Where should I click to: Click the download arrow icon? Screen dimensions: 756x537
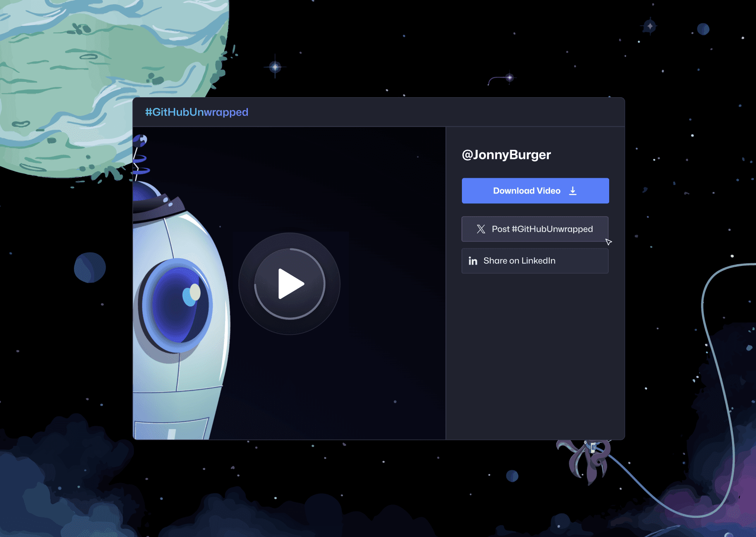pyautogui.click(x=573, y=191)
